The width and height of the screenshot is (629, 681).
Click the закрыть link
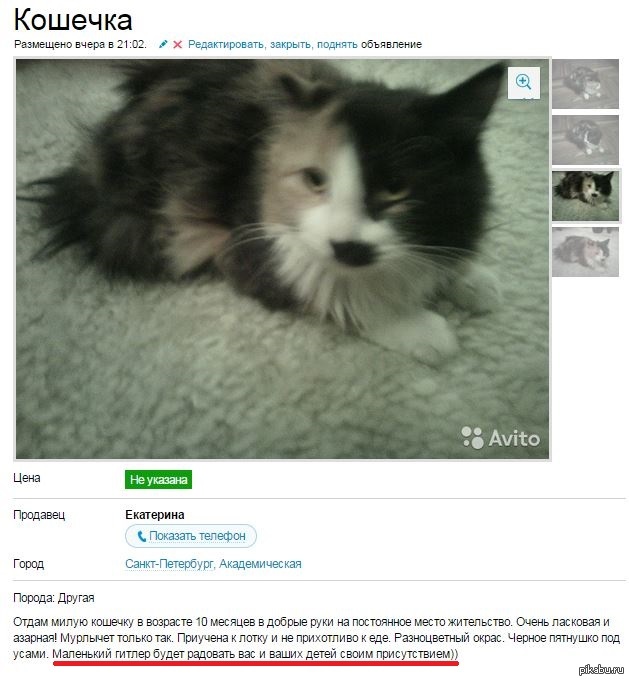290,44
